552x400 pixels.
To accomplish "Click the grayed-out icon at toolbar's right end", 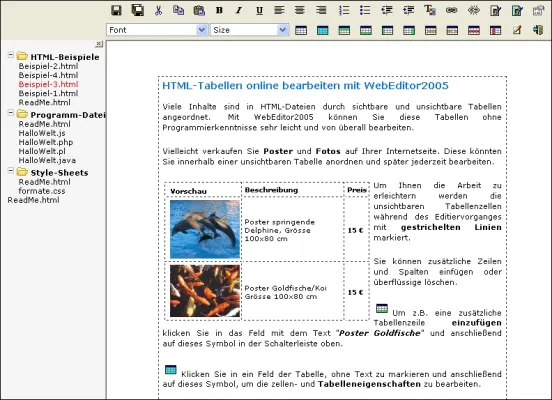I will pyautogui.click(x=538, y=11).
